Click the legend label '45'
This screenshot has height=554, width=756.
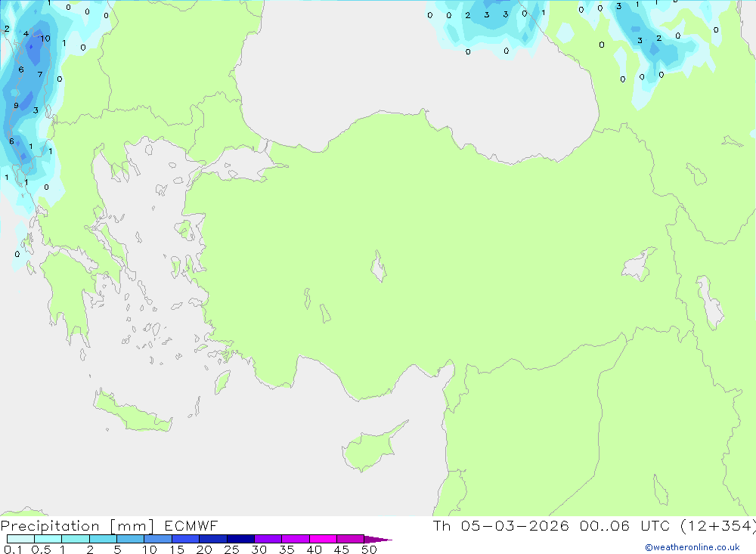point(342,549)
